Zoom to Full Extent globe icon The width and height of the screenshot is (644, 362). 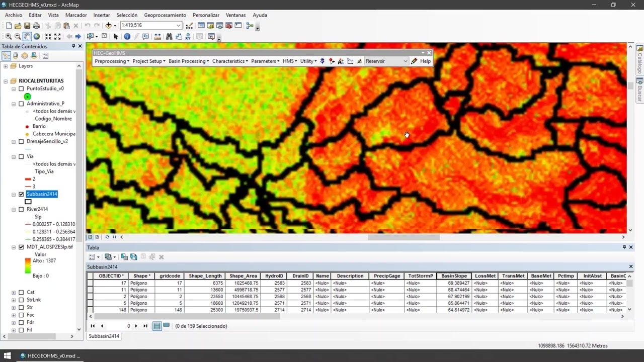[37, 37]
